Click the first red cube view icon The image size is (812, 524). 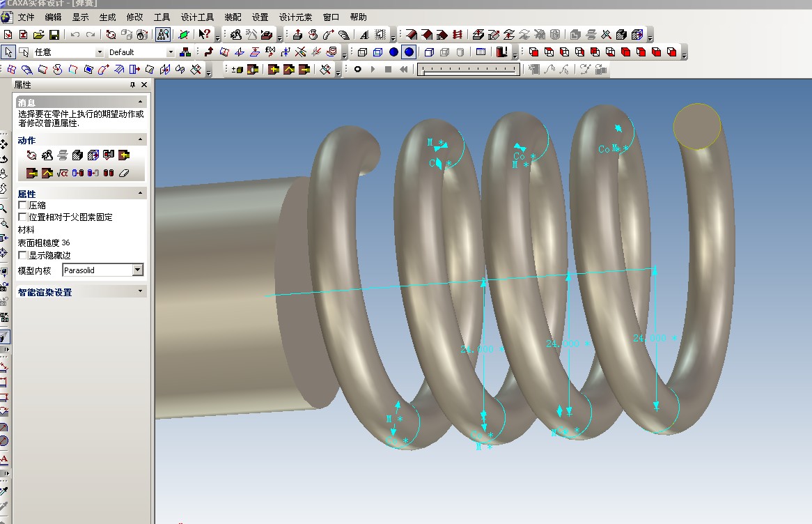(x=533, y=52)
